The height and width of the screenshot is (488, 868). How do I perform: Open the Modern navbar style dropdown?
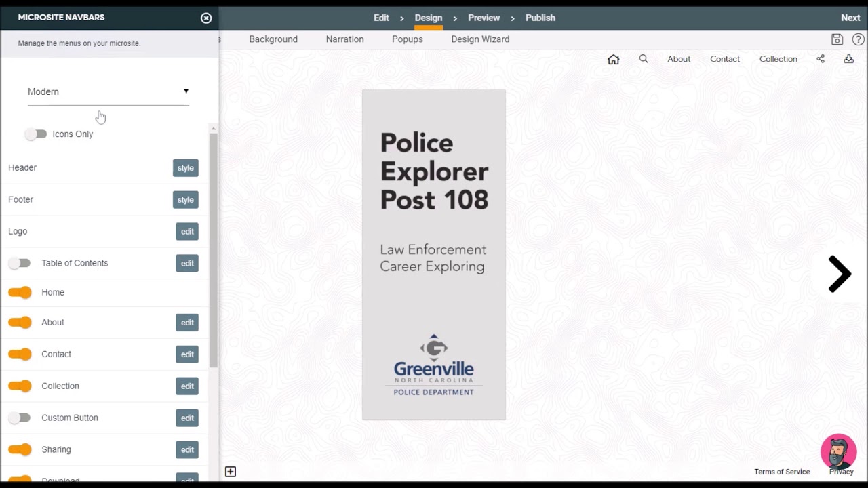pyautogui.click(x=108, y=92)
